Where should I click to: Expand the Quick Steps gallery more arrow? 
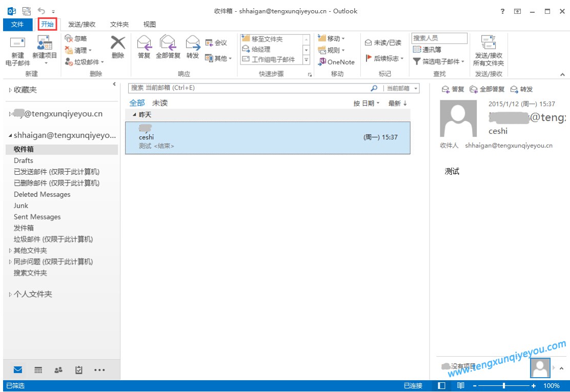coord(307,60)
